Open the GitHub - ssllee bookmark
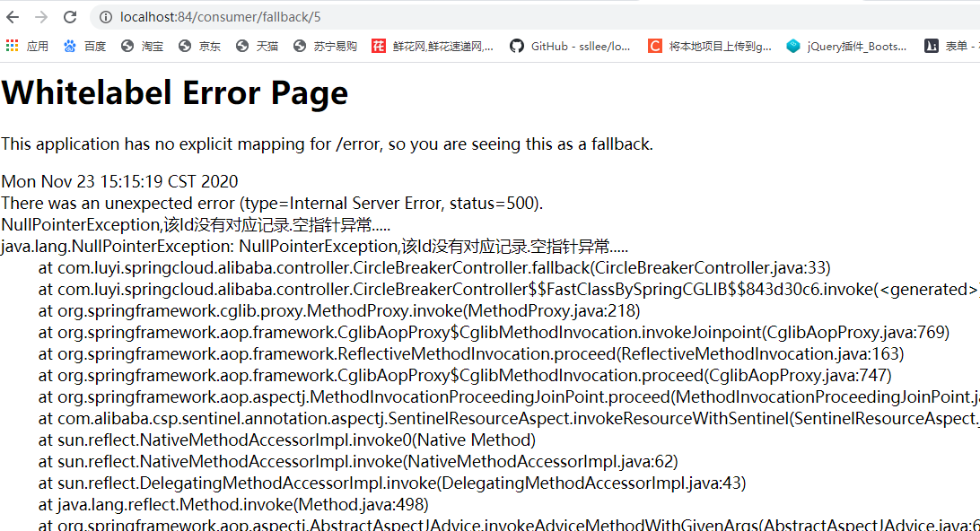 pyautogui.click(x=570, y=47)
